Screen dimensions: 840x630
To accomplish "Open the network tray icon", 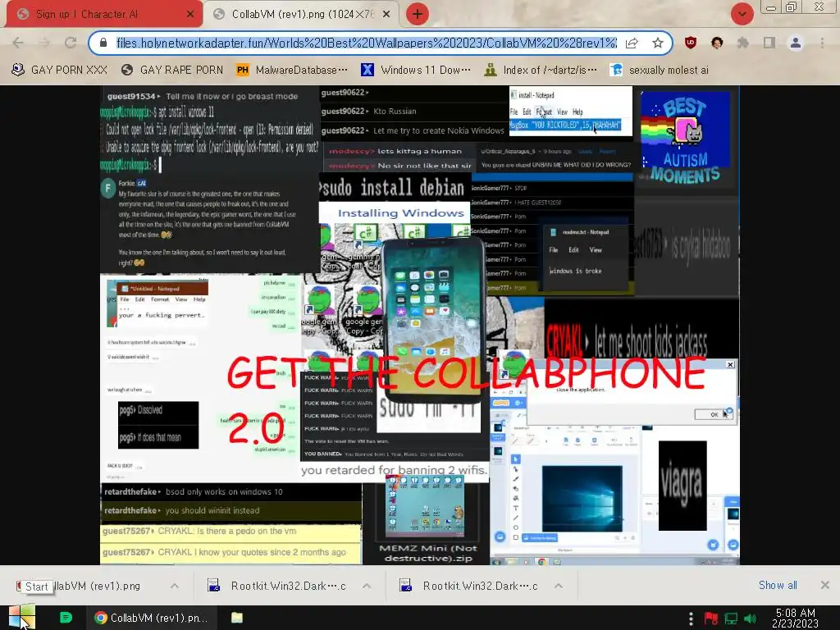I will [731, 619].
